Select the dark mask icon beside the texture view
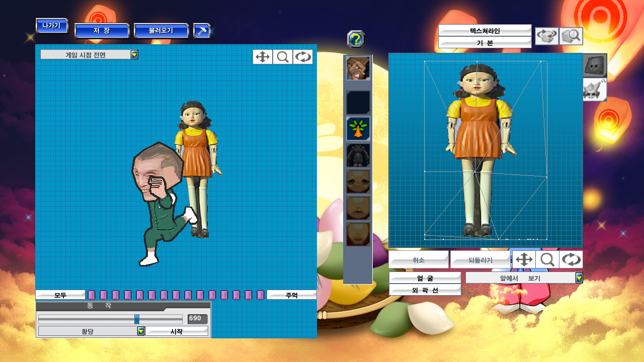 (x=595, y=65)
